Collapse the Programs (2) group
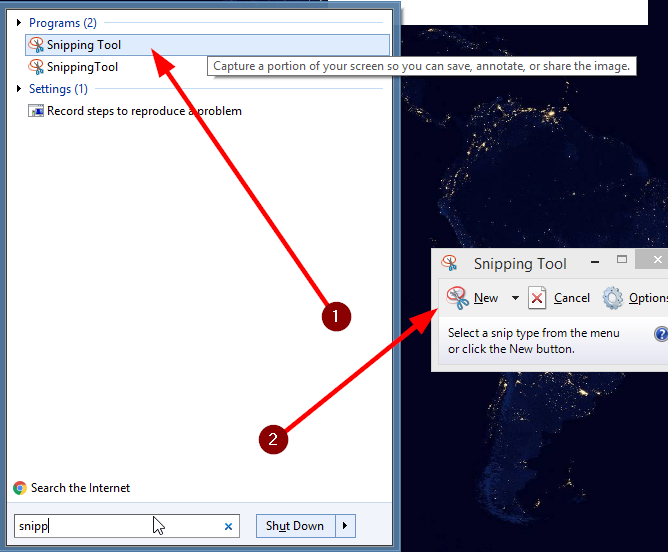The image size is (668, 552). coord(19,22)
